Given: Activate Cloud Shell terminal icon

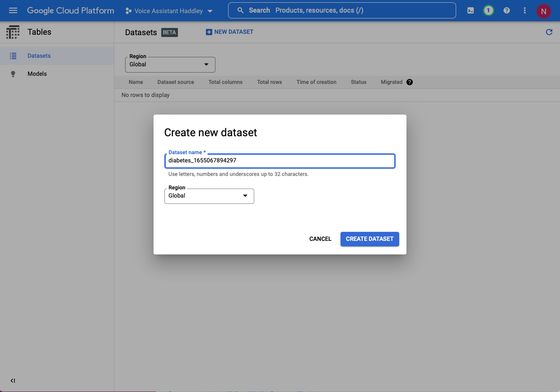Looking at the screenshot, I should [471, 10].
